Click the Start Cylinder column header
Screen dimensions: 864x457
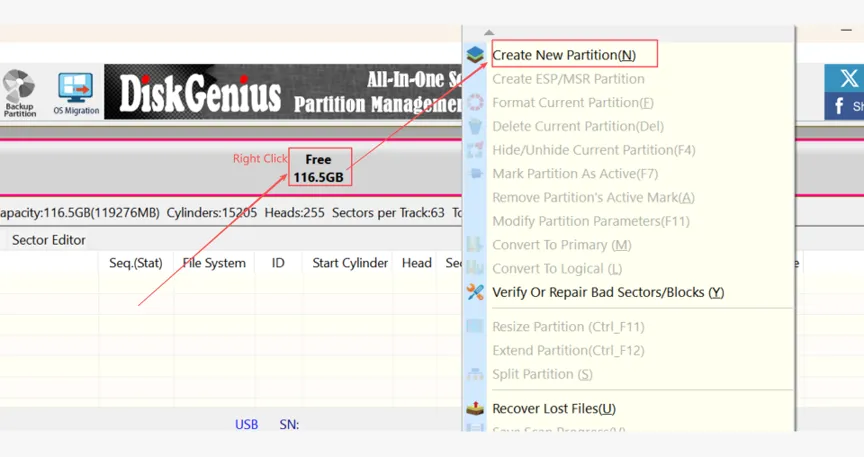coord(350,263)
